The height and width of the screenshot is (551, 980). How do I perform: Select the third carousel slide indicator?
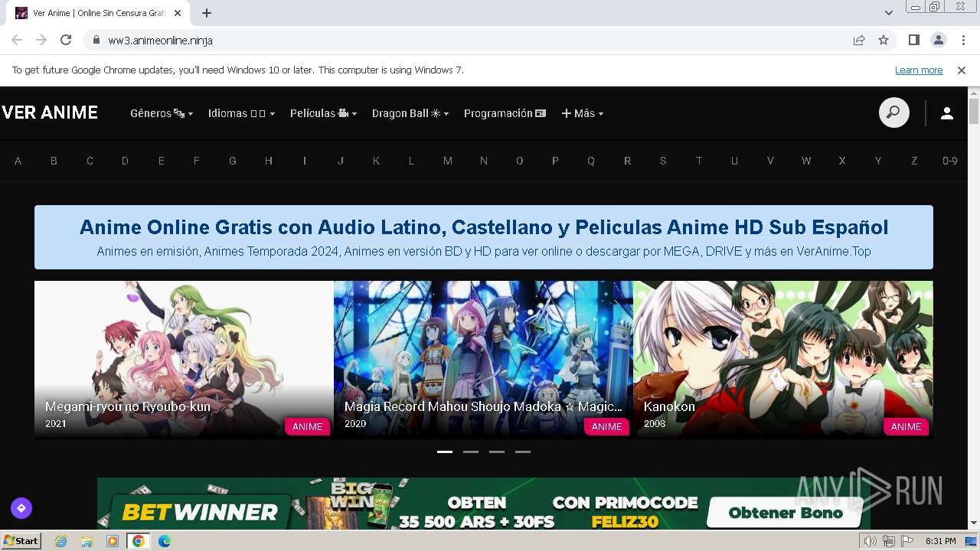point(497,452)
